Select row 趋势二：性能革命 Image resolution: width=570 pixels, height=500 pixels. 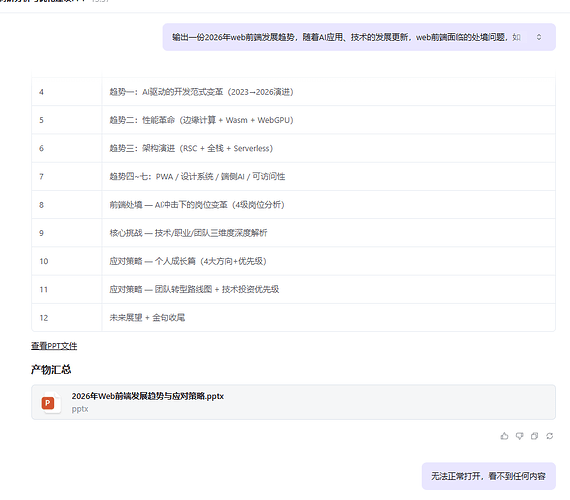click(x=293, y=120)
